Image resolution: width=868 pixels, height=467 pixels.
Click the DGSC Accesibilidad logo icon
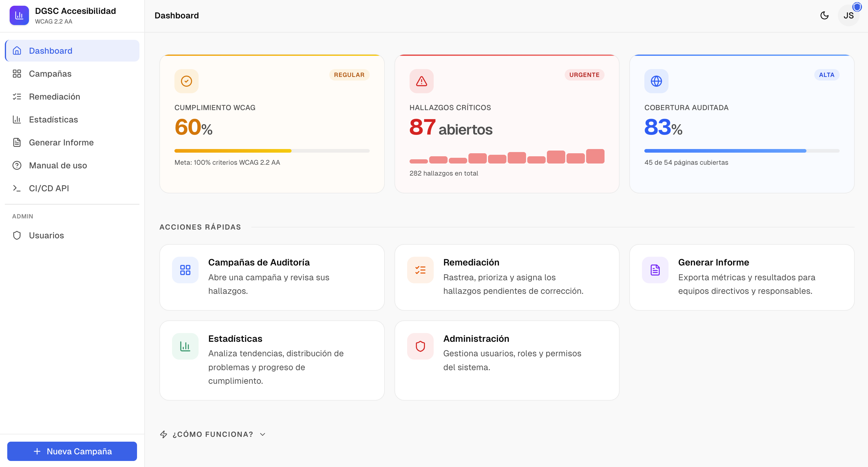pos(19,15)
